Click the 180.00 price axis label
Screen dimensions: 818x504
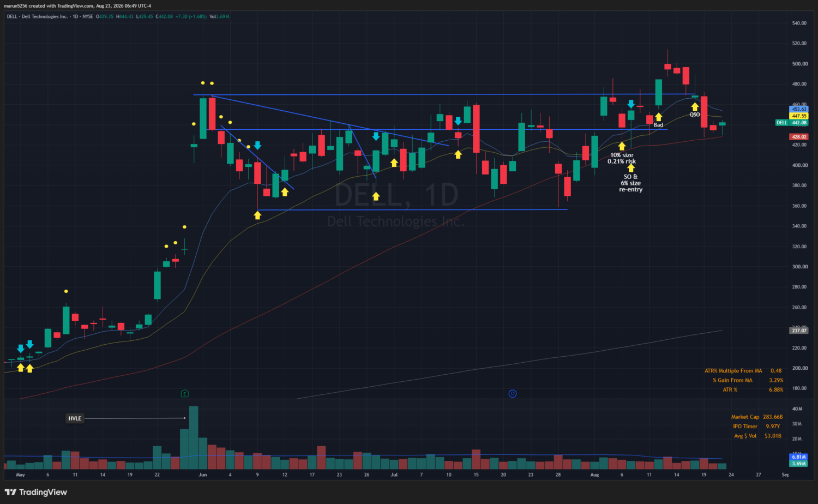[799, 388]
